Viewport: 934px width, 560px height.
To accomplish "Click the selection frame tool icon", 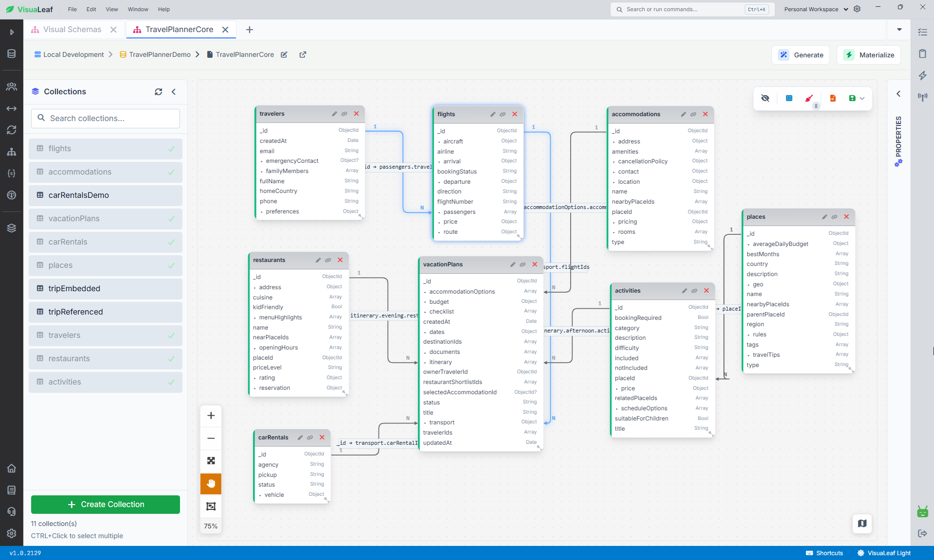I will coord(211,507).
